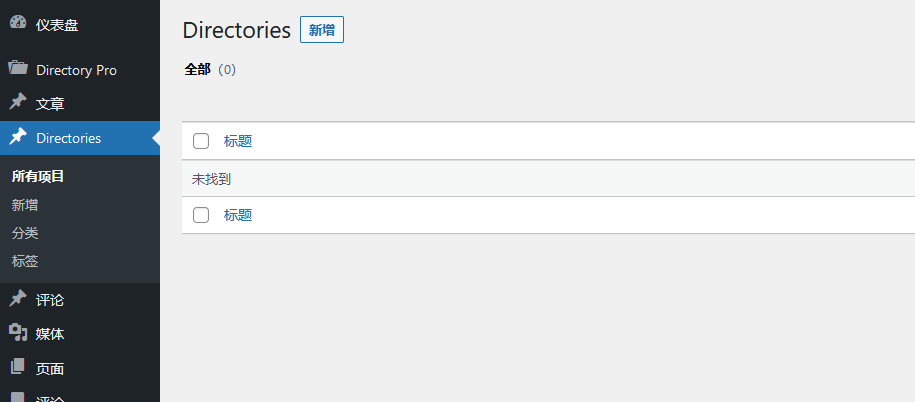
Task: Click the pin icon next to 文章
Action: 18,103
